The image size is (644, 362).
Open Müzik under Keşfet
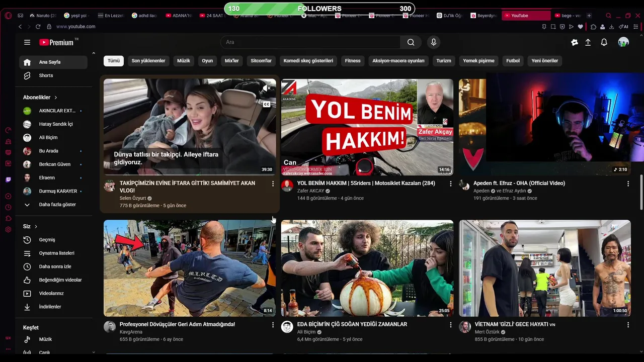[53, 339]
